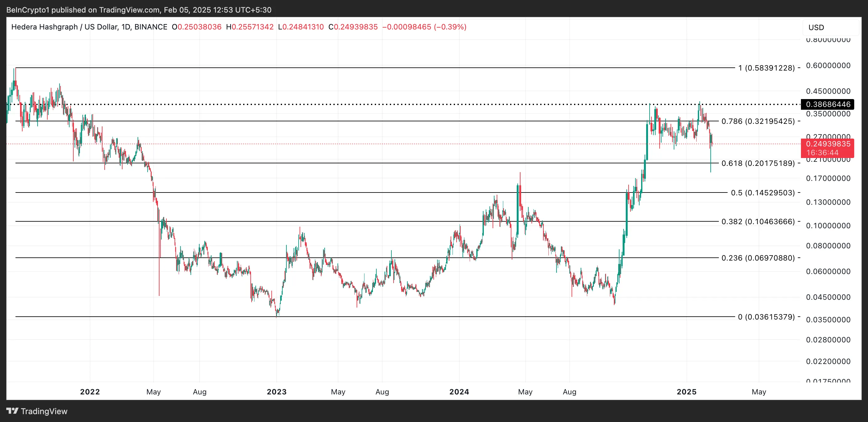Click the 2022 marker on time axis
Screen dimensions: 868x422
coord(90,392)
